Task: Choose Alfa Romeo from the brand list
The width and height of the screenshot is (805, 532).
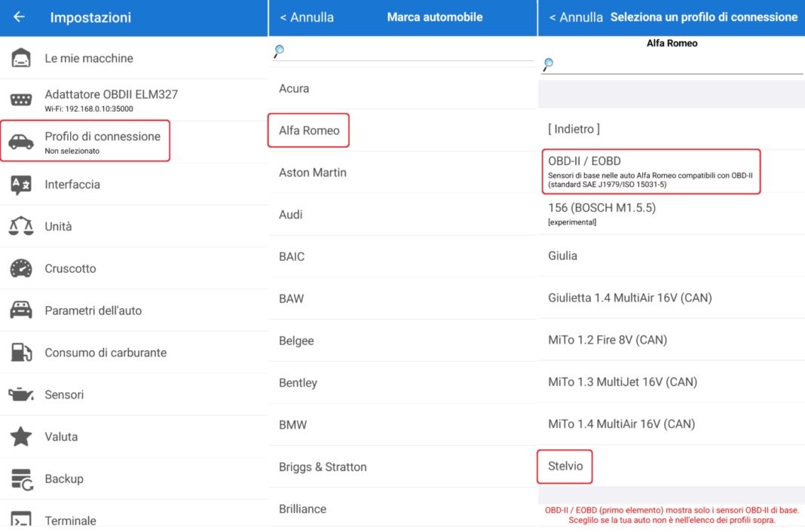Action: click(x=309, y=130)
